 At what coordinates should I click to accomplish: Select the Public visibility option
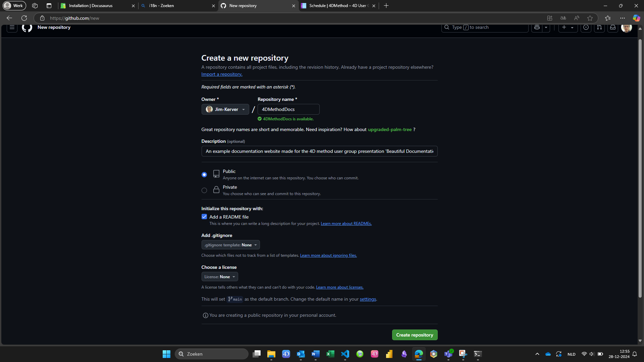coord(204,175)
